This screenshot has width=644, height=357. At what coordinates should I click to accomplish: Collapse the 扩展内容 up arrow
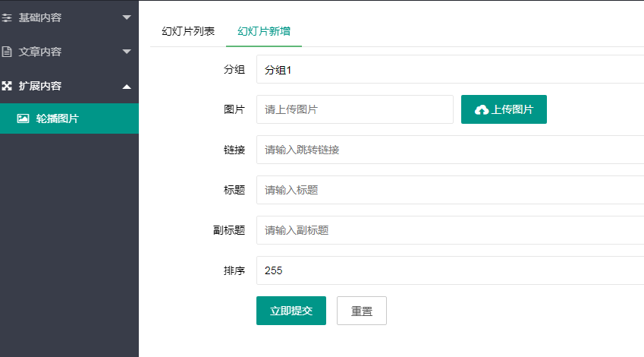click(127, 87)
